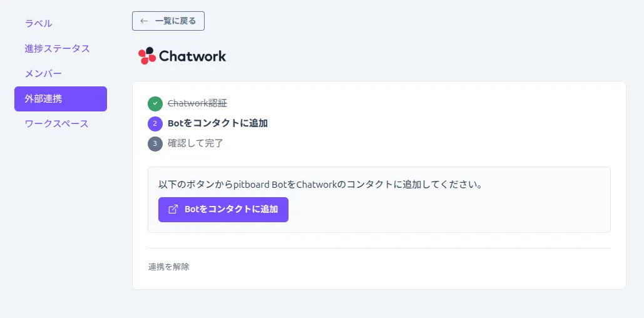Click the step 3 circle icon
Screen dimensions: 644x318
(x=155, y=144)
